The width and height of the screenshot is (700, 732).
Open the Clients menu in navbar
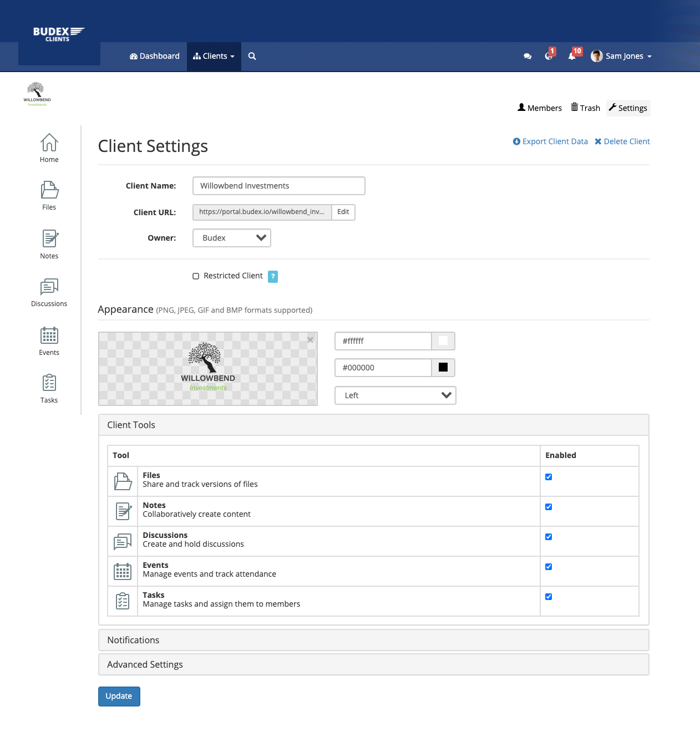[214, 56]
